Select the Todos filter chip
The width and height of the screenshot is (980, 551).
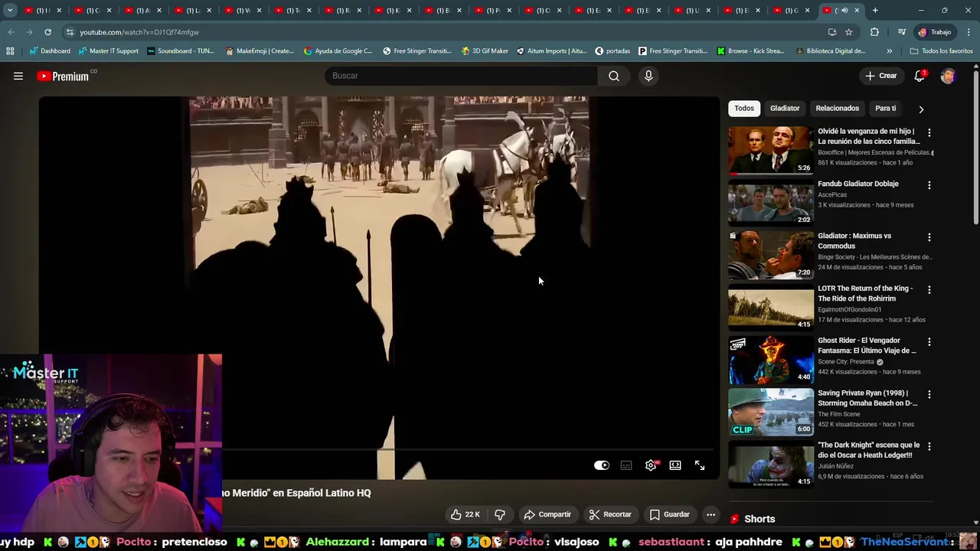744,109
